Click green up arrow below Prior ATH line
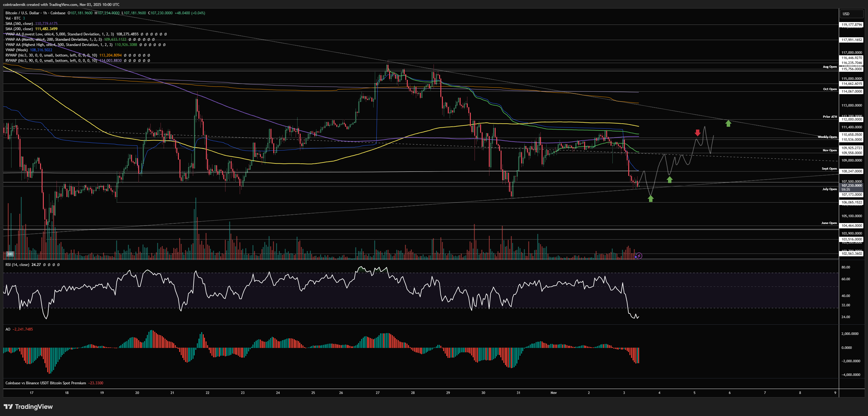Screen dimensions: 868x416 coord(728,123)
